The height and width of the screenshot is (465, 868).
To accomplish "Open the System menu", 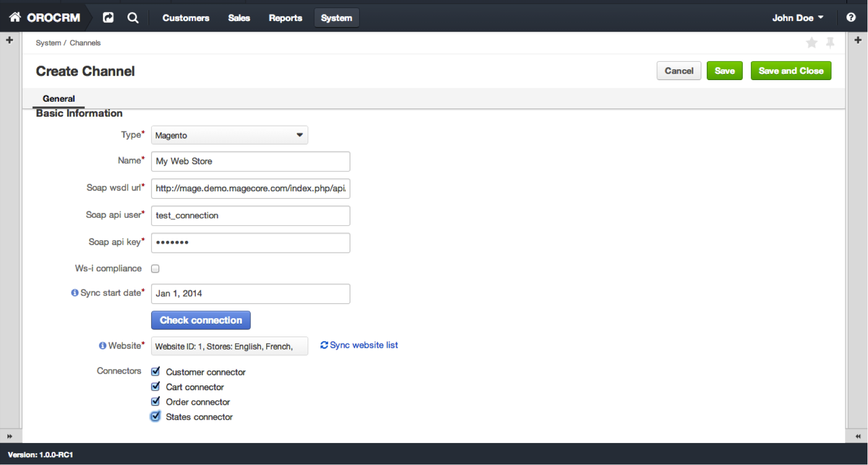I will [337, 18].
